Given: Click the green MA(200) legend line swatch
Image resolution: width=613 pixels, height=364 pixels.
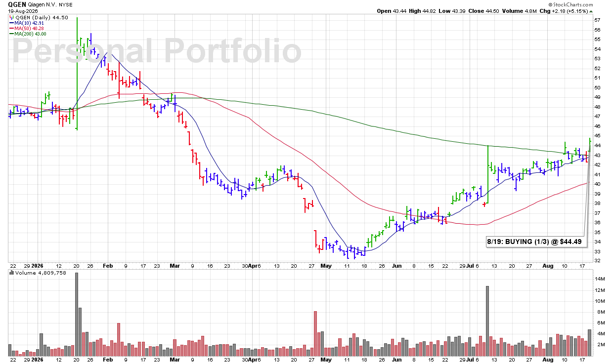Looking at the screenshot, I should (11, 34).
